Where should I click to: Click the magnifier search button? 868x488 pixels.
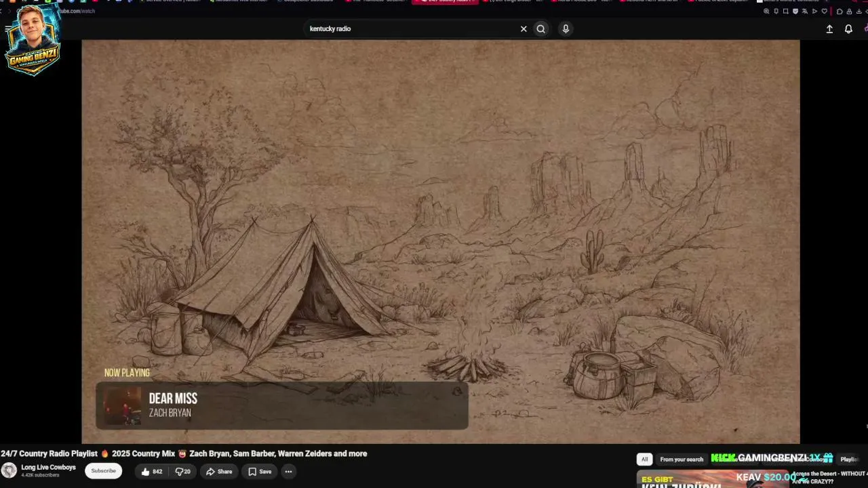click(x=540, y=28)
